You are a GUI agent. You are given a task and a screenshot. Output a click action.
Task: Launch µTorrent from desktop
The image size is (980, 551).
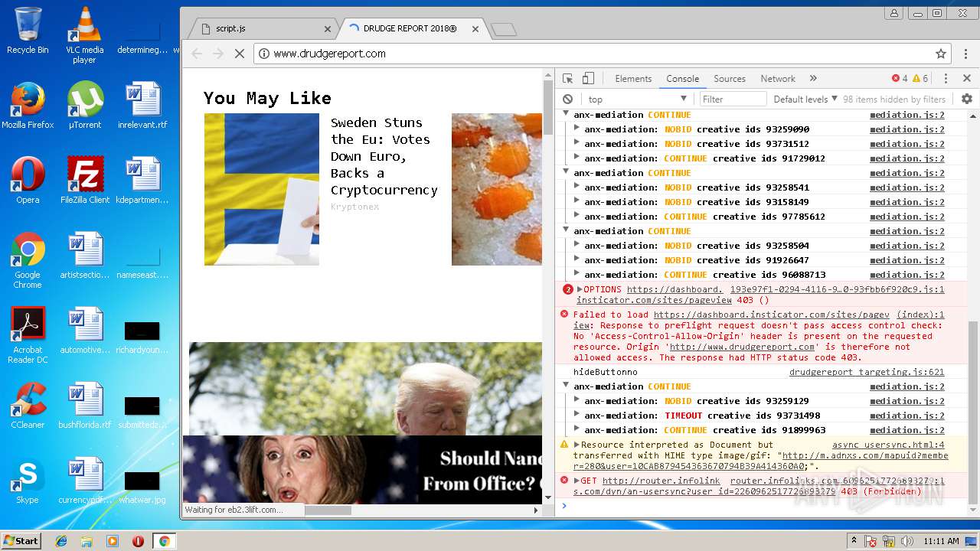point(85,105)
